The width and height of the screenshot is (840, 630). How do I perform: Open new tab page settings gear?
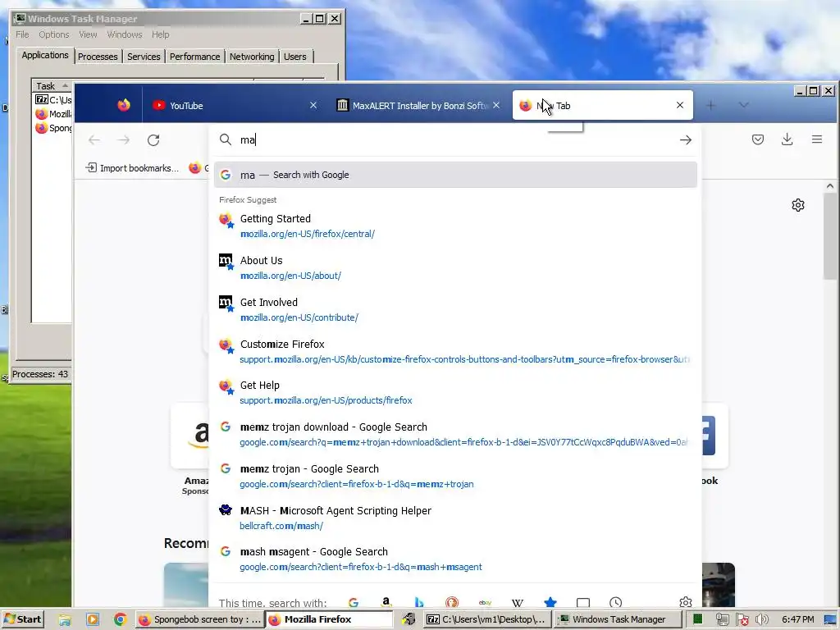pos(798,205)
